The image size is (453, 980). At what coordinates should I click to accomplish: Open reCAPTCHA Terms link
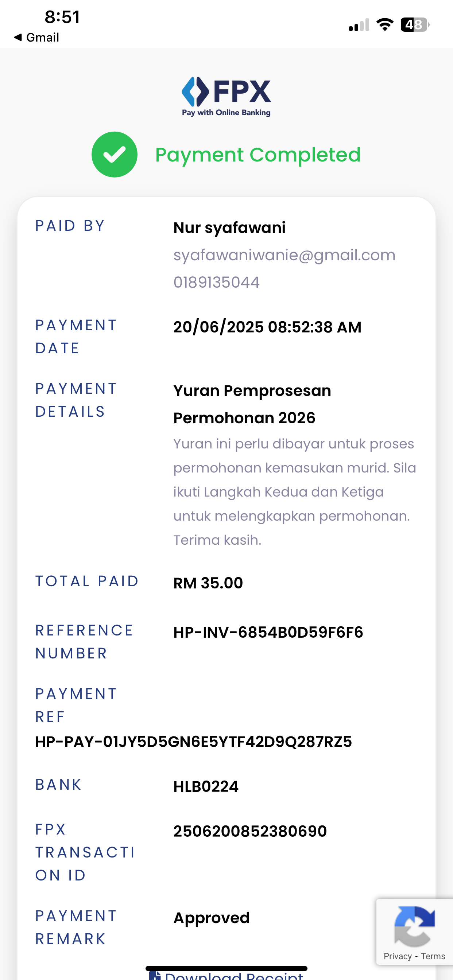(x=433, y=956)
